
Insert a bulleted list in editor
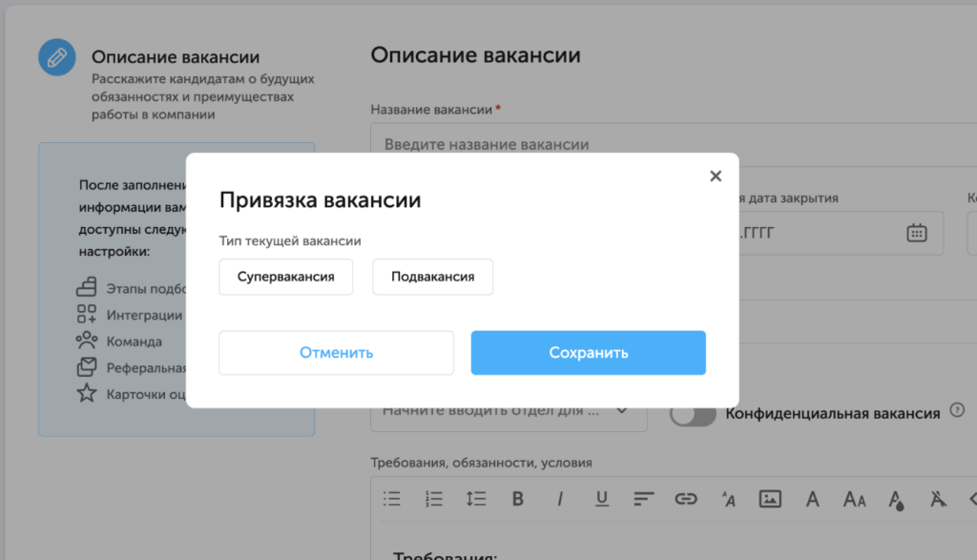(392, 498)
